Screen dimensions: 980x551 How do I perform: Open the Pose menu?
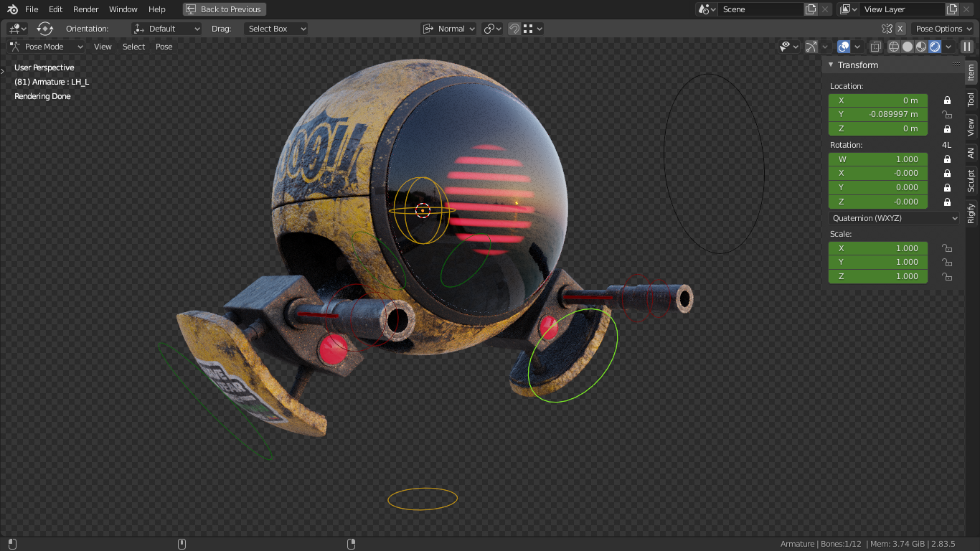[x=164, y=47]
